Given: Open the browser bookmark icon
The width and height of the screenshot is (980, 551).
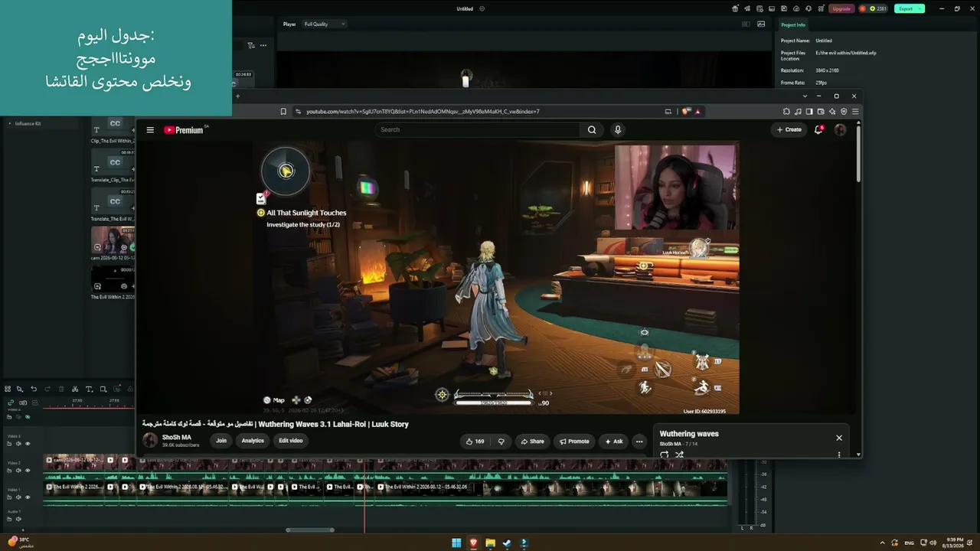Looking at the screenshot, I should click(x=283, y=112).
